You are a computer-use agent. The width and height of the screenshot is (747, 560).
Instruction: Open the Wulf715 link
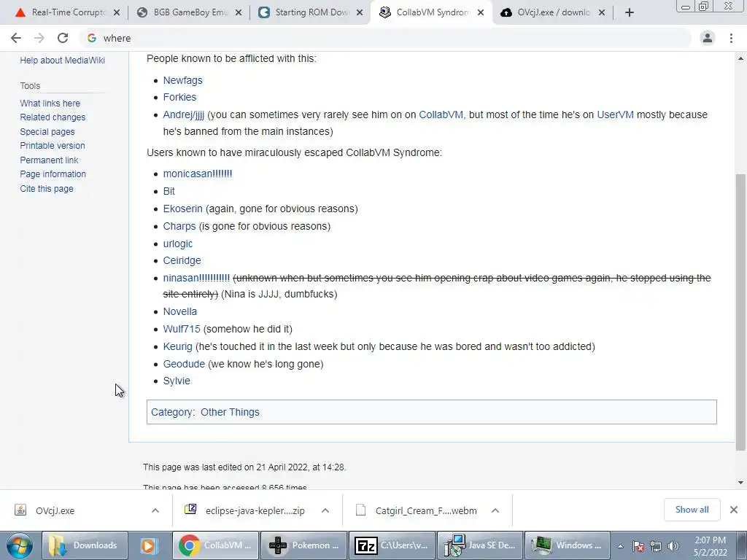[182, 329]
